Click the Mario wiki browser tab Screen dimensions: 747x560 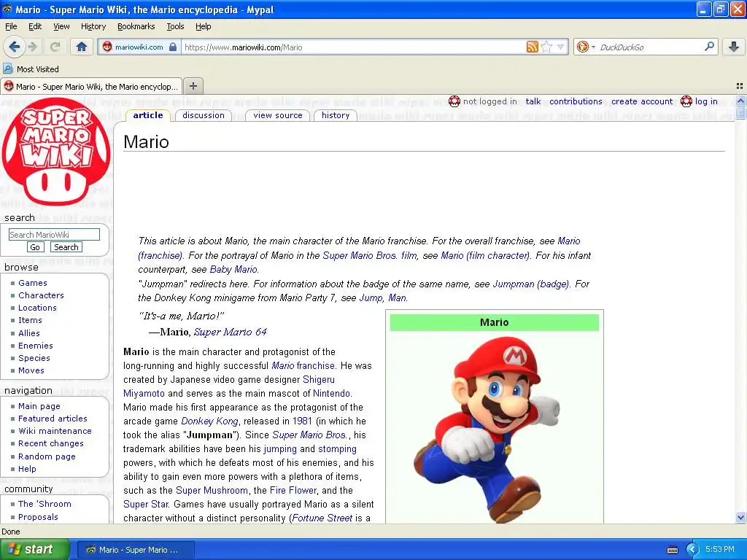tap(91, 87)
